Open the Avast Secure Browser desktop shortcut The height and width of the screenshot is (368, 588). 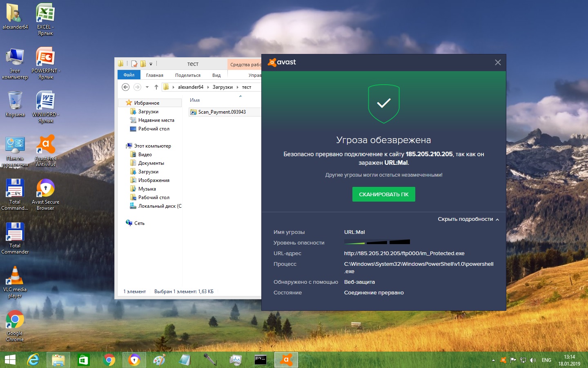pos(46,195)
